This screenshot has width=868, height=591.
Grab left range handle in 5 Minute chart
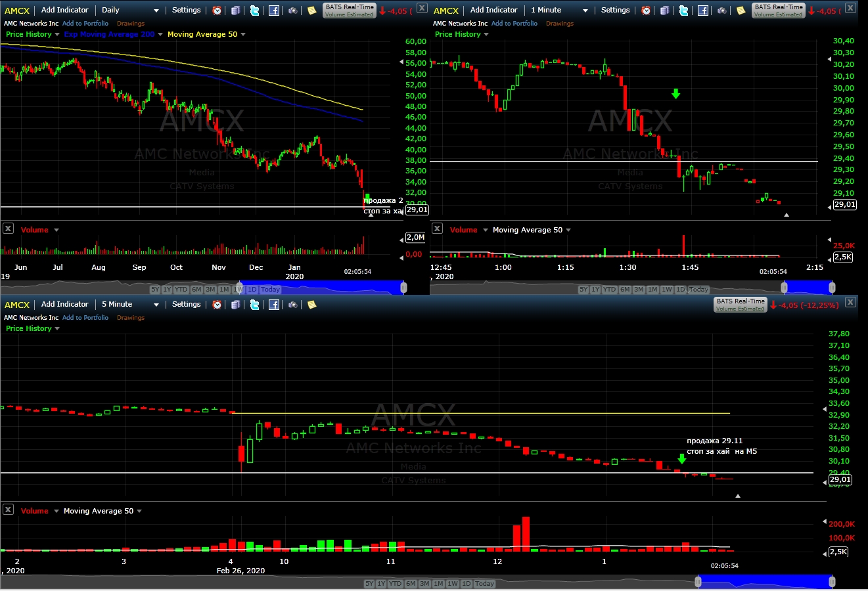(x=698, y=582)
